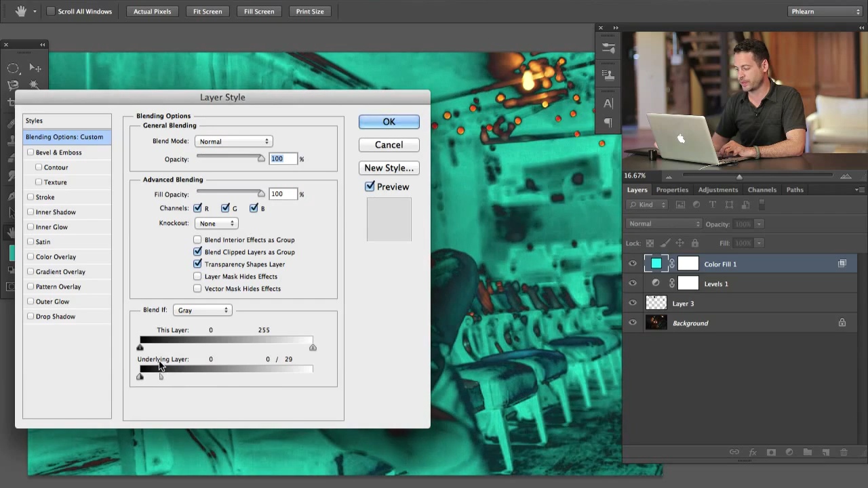868x488 pixels.
Task: Hide the Color Fill 1 layer
Action: click(633, 264)
